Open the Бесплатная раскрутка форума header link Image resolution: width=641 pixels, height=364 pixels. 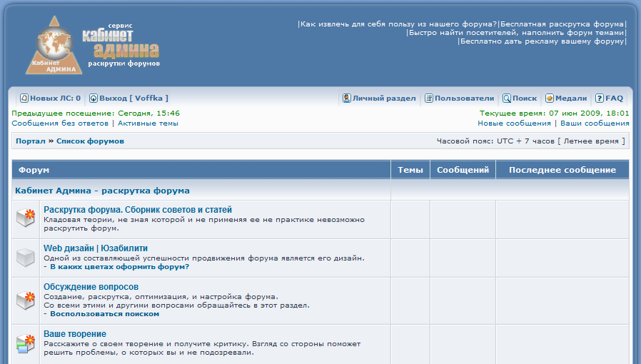pos(562,24)
